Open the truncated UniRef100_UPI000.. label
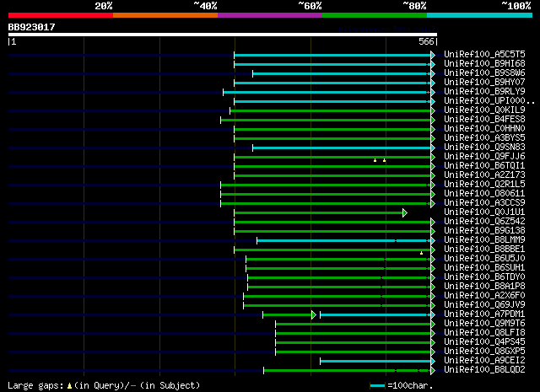The width and height of the screenshot is (540, 392). [489, 100]
